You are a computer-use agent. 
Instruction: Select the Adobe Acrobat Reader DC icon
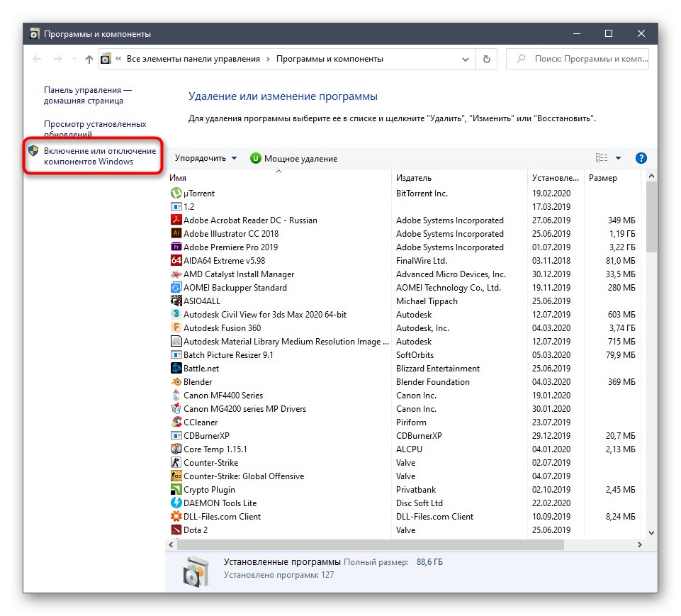pos(176,220)
